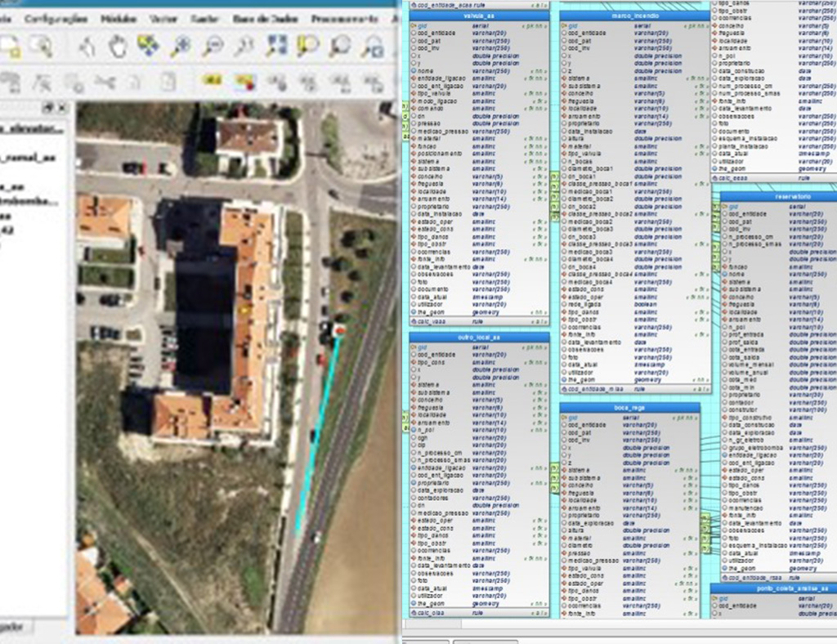Select the Touch zoom and pan tool
Screen dimensions: 837x644
87,47
